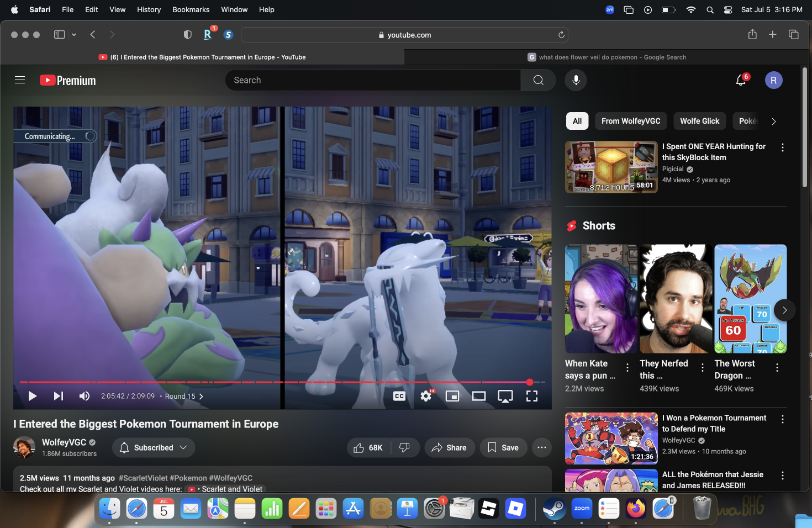812x528 pixels.
Task: Open the History menu
Action: (x=149, y=9)
